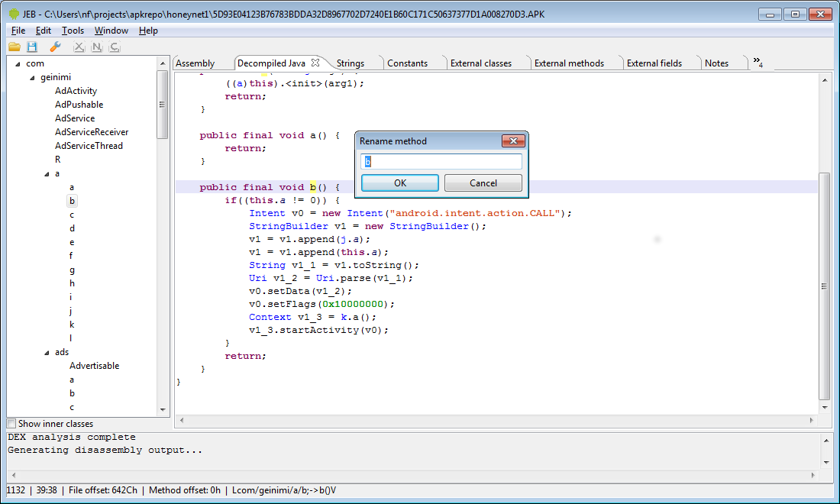This screenshot has width=840, height=504.
Task: Open options via the wrench icon
Action: (x=55, y=47)
